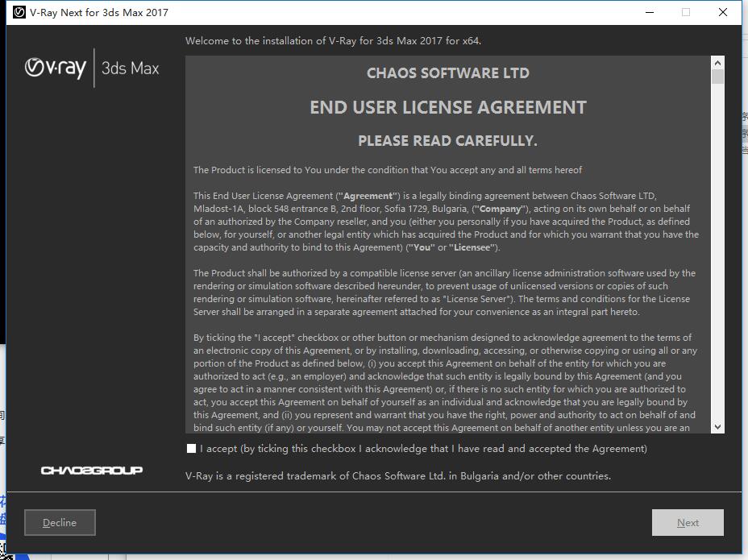
Task: Click the PLEASE READ CAREFULLY text
Action: point(448,141)
